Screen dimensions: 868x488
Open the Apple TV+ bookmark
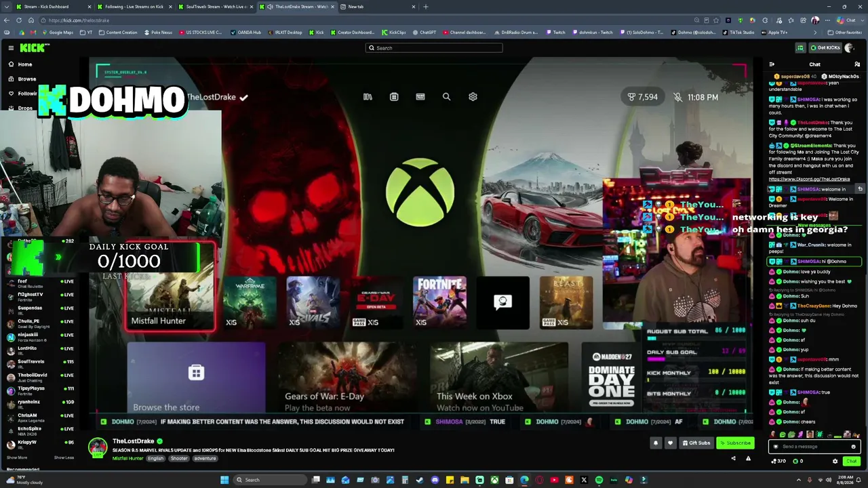pos(773,33)
